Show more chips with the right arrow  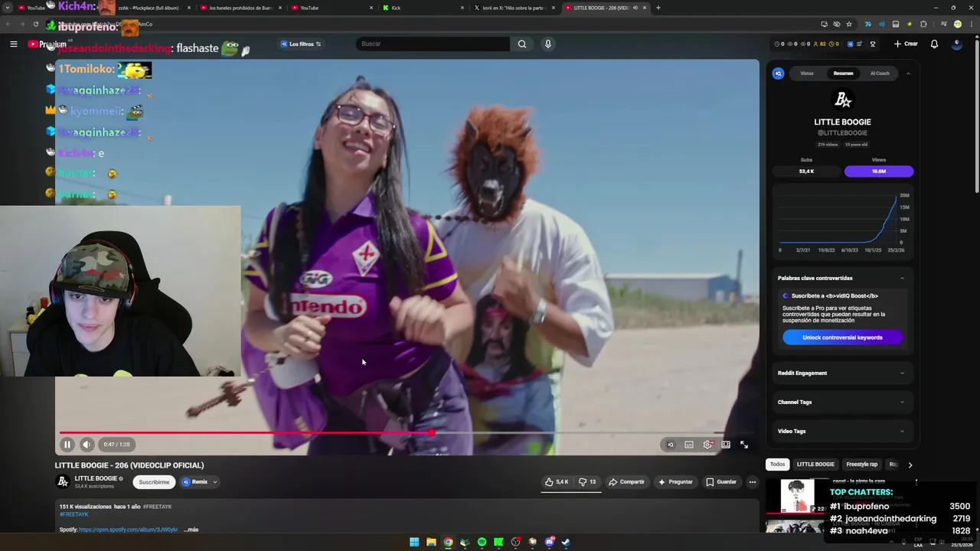910,465
